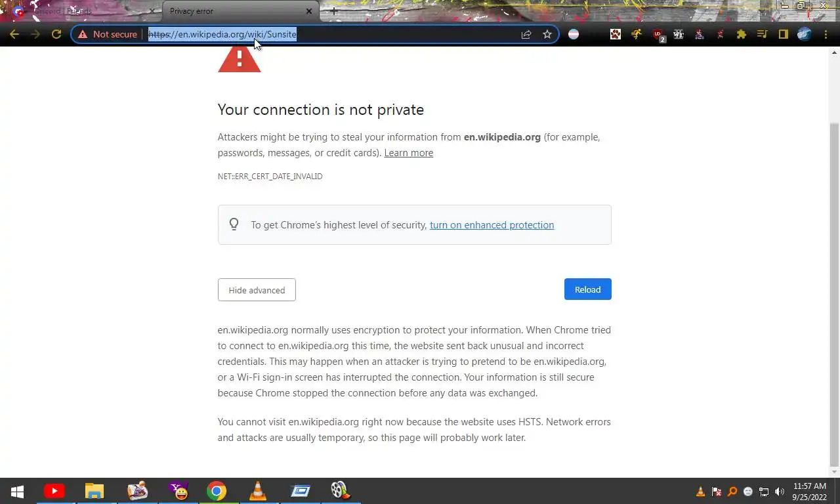The height and width of the screenshot is (504, 840).
Task: Open the puzzle-piece Extensions menu
Action: pyautogui.click(x=742, y=34)
